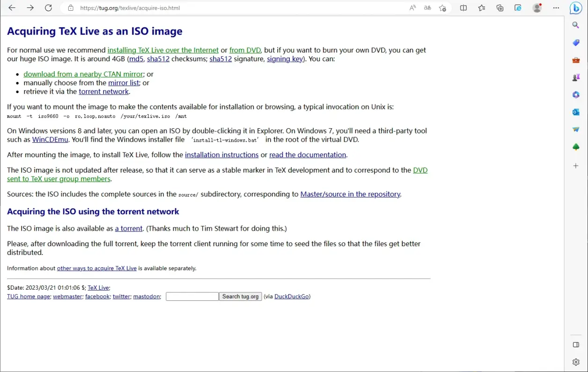Open sidebar Shopping tag
Screen dimensions: 588x372
coord(576,43)
